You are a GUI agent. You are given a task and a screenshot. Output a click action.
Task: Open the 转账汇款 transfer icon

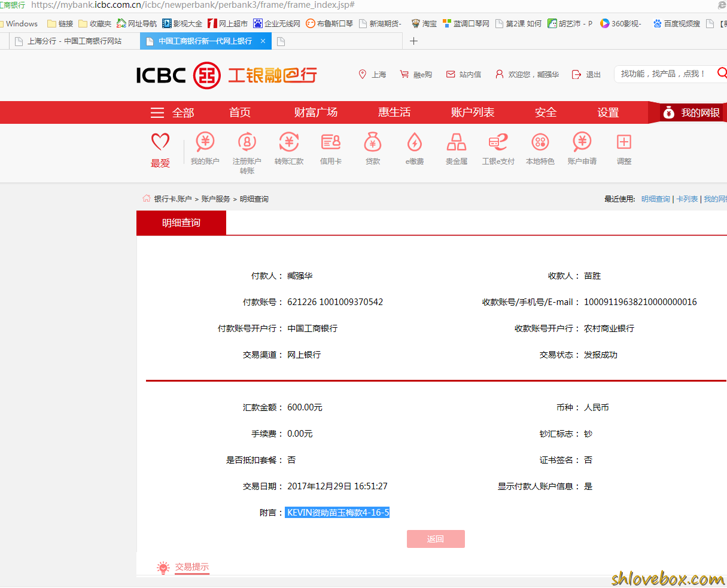point(289,142)
